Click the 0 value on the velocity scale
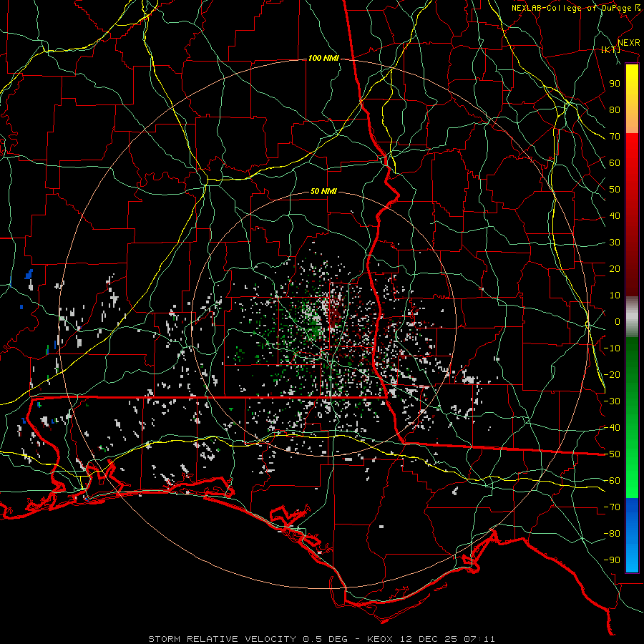The width and height of the screenshot is (644, 644). [x=618, y=322]
